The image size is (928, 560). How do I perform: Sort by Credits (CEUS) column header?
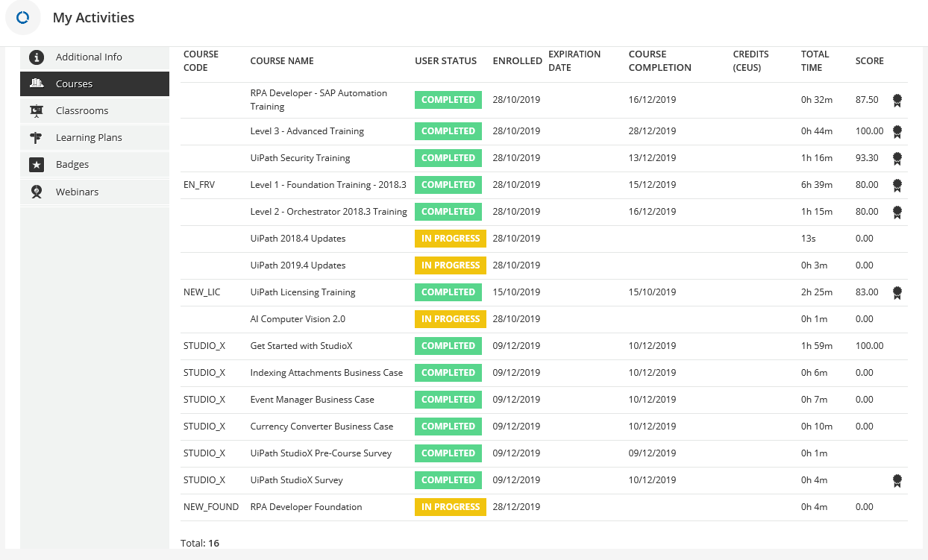click(751, 60)
